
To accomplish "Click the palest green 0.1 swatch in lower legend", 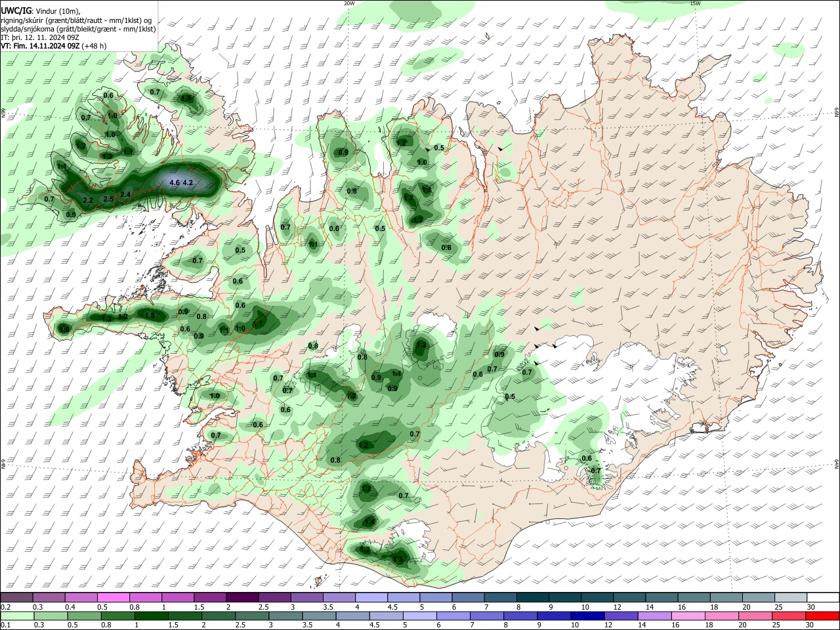I will (16, 616).
